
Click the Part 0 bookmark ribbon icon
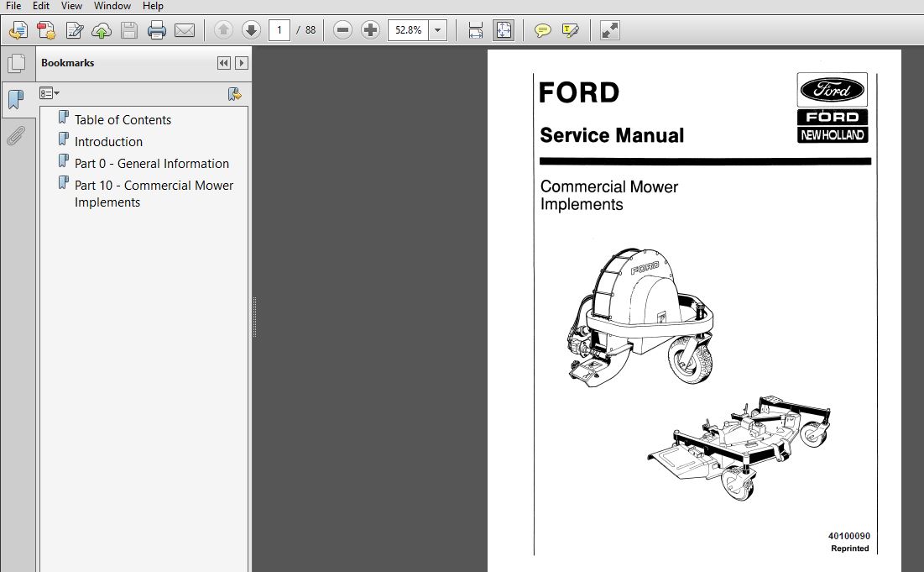coord(64,161)
